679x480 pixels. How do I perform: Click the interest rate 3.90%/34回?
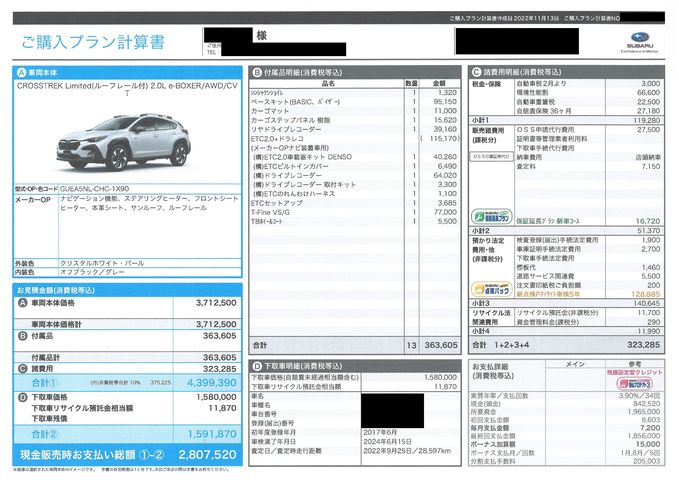point(640,396)
